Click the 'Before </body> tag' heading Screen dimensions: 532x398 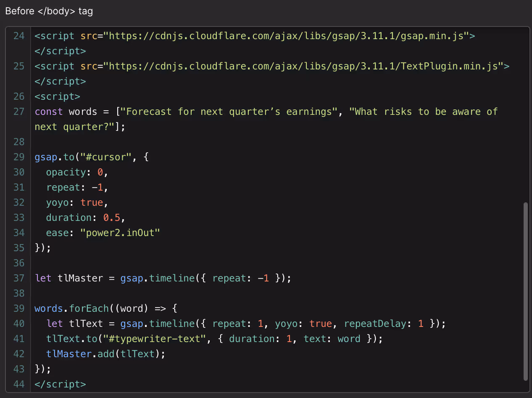(49, 11)
